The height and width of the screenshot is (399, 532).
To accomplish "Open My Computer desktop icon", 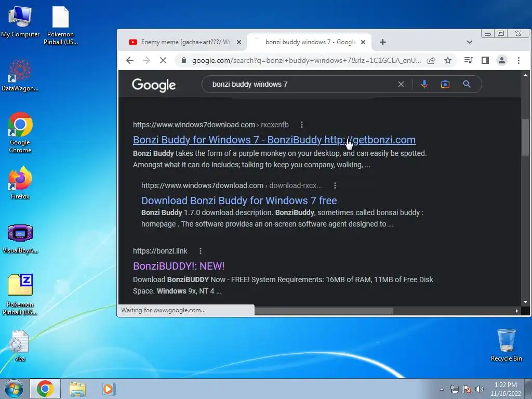I will [20, 22].
